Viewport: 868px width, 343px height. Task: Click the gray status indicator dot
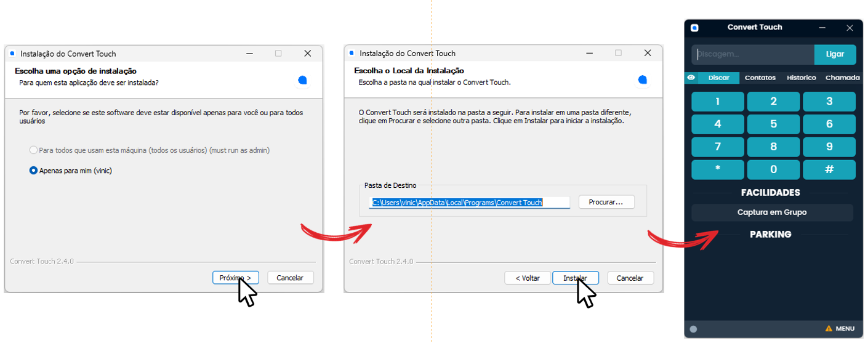click(x=694, y=329)
